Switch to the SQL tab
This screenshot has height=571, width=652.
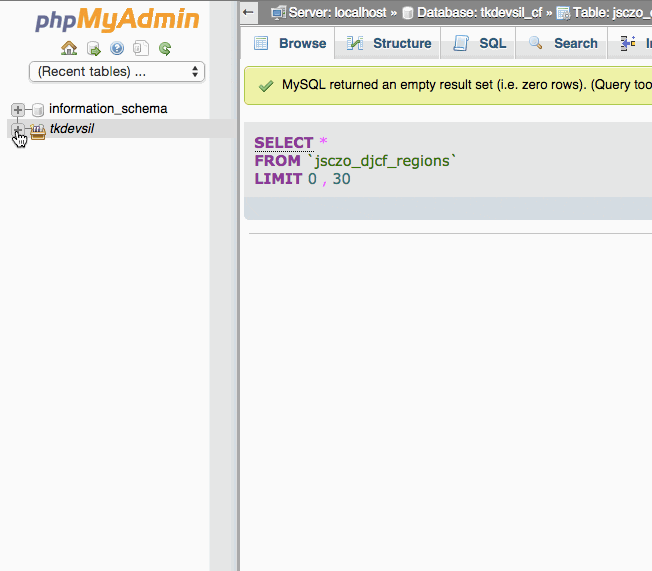[479, 43]
